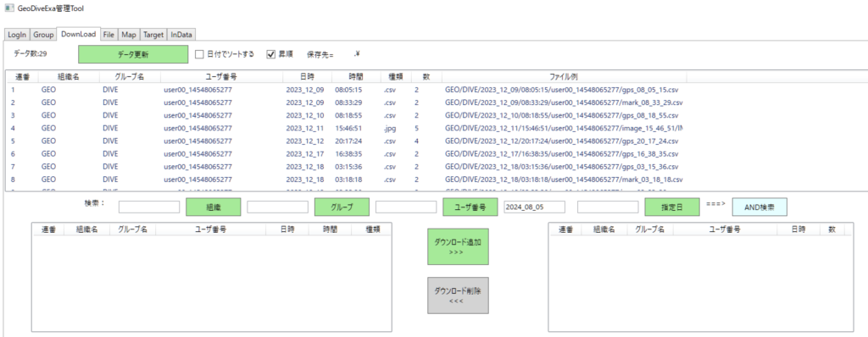Click the データ数:29 label
This screenshot has height=337, width=868.
coord(30,54)
